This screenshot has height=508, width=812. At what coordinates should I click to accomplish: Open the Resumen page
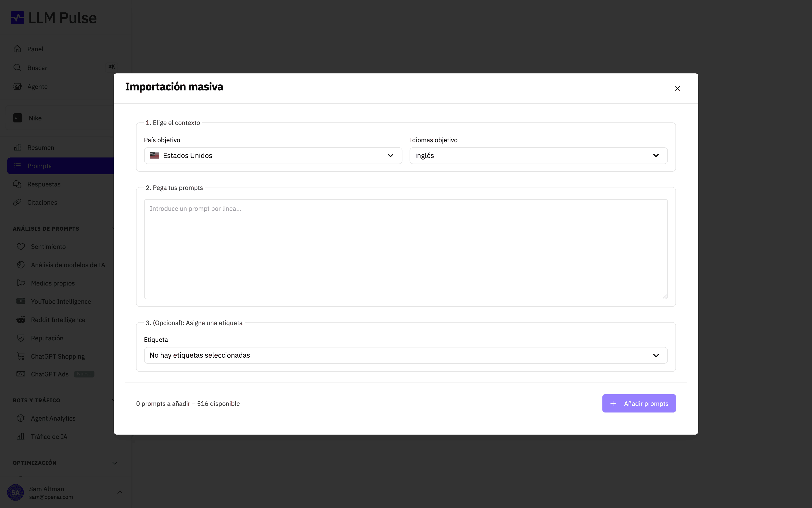point(41,148)
